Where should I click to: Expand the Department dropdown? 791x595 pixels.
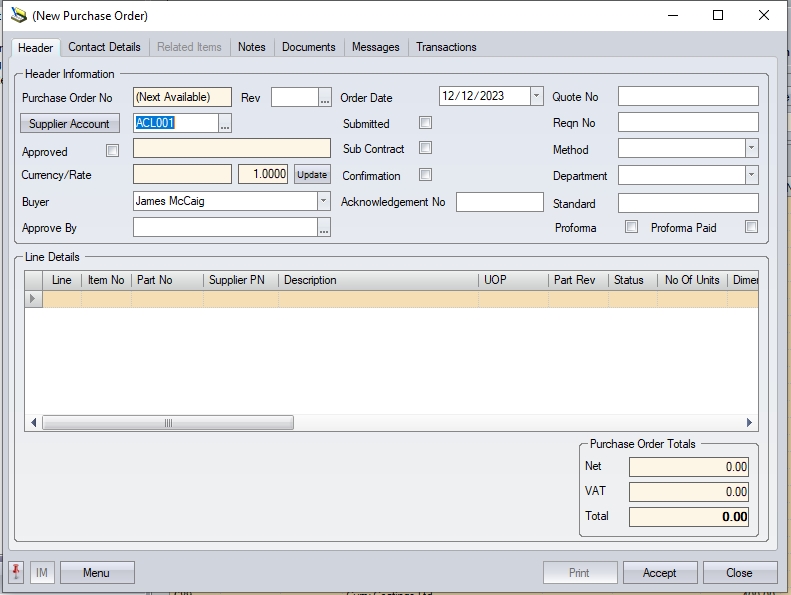click(x=751, y=175)
